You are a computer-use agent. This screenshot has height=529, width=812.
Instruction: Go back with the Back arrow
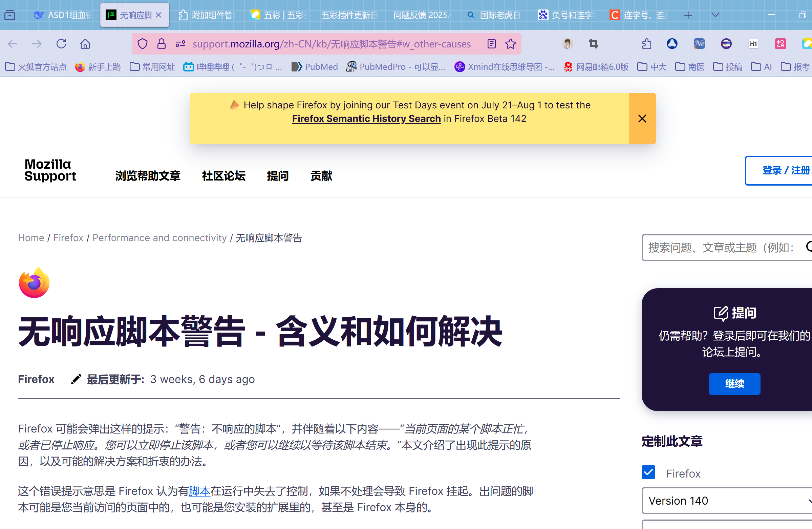[13, 44]
